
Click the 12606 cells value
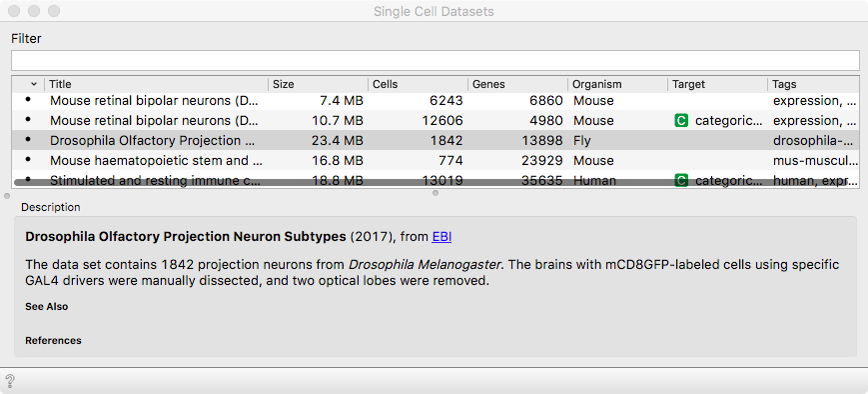[x=441, y=120]
